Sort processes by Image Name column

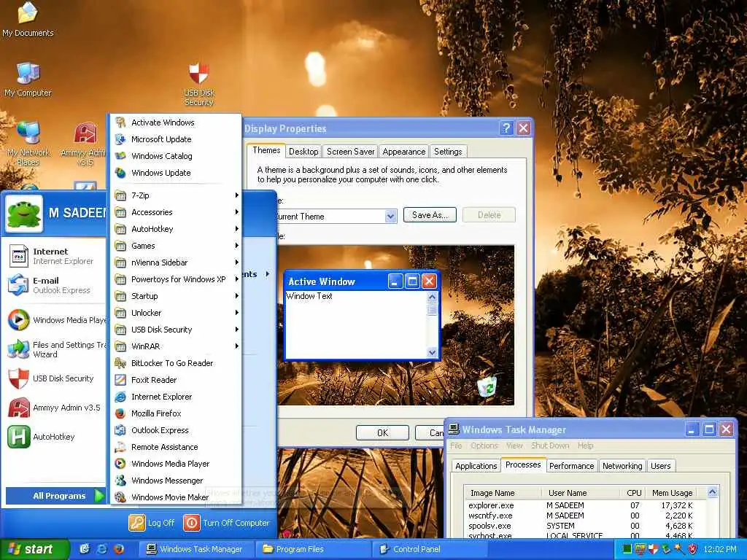(503, 493)
